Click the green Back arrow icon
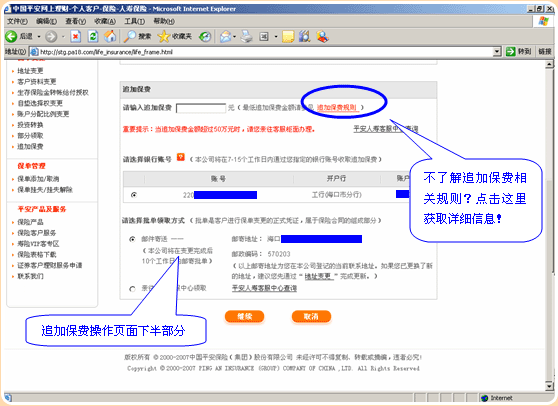Viewport: 558px width, 406px height. (11, 36)
